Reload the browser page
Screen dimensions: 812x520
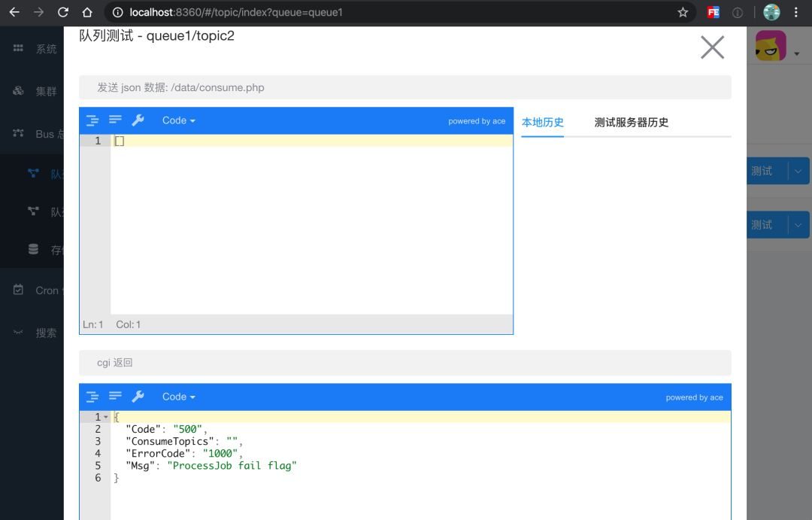coord(63,13)
